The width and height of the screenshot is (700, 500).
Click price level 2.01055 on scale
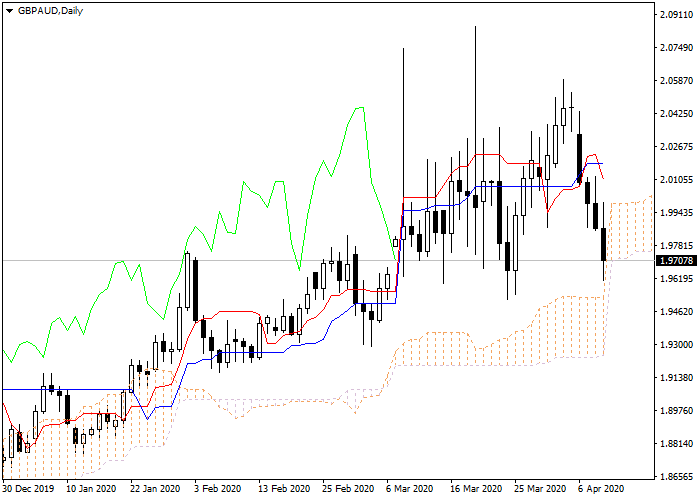click(x=676, y=180)
